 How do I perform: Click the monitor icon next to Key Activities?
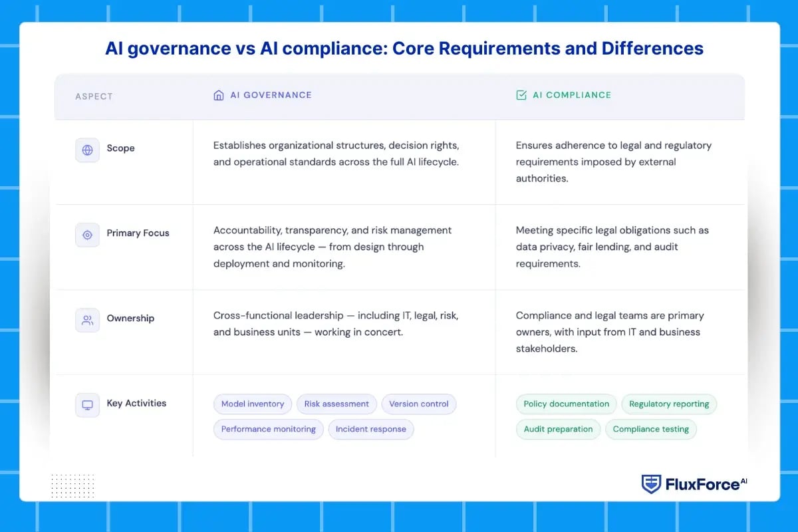tap(87, 405)
